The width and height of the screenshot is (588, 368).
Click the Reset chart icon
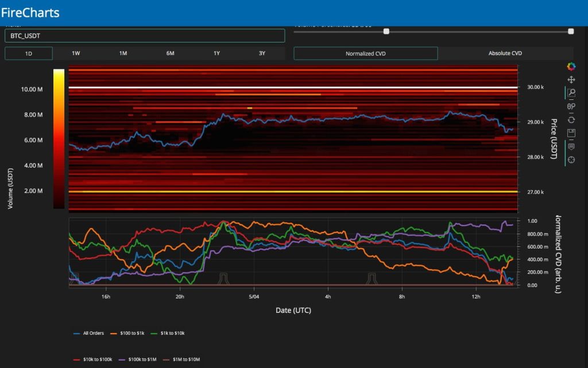point(571,119)
